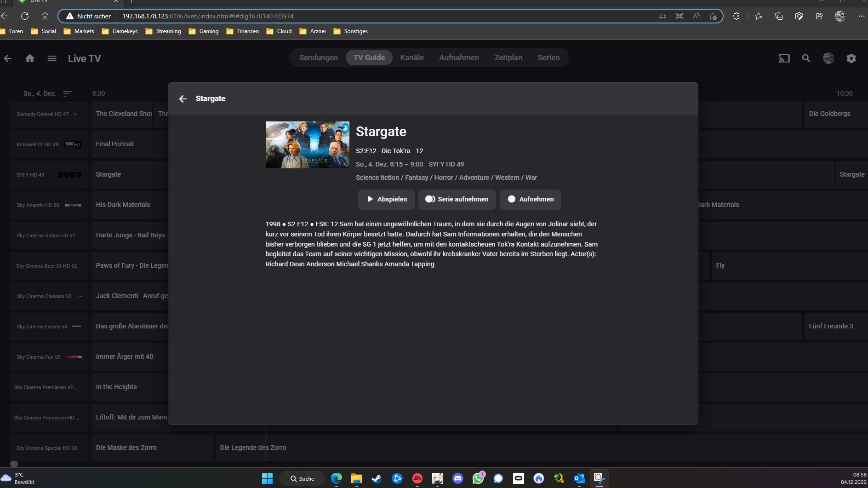Open the Fünf Freunde 3 program entry
868x488 pixels.
point(836,327)
